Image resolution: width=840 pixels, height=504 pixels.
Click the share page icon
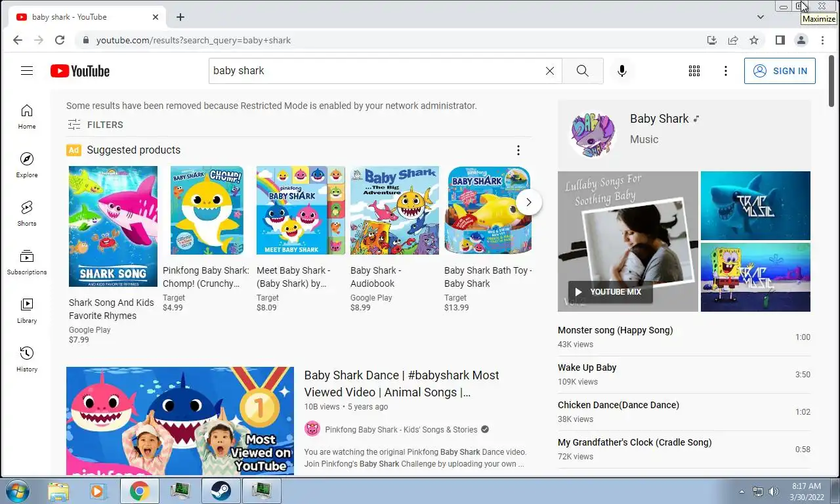click(733, 40)
